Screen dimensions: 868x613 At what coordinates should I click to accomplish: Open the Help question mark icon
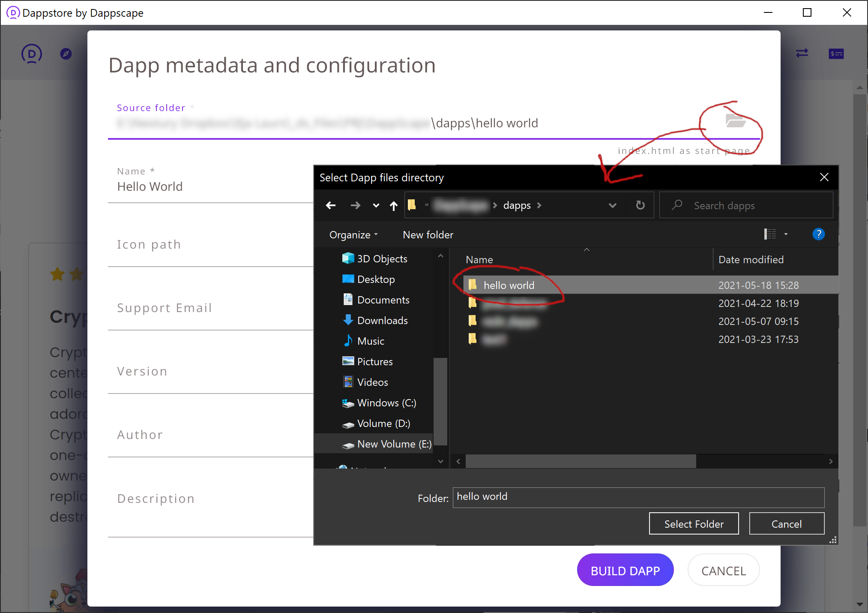point(818,234)
